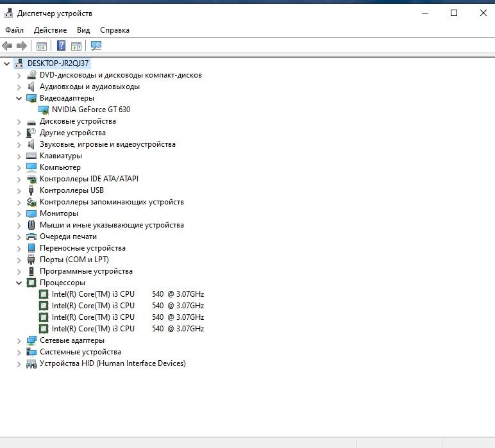Maximize the Device Manager window

(454, 13)
